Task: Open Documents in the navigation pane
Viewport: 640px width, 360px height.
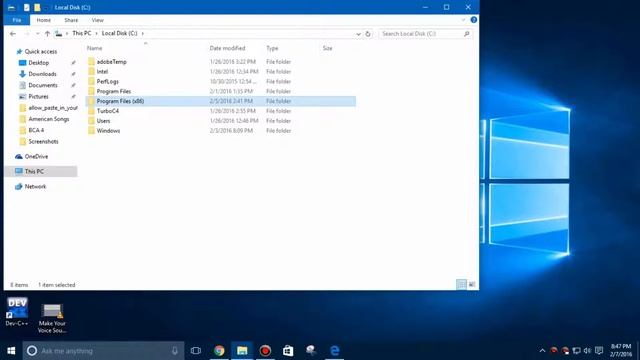Action: point(43,85)
